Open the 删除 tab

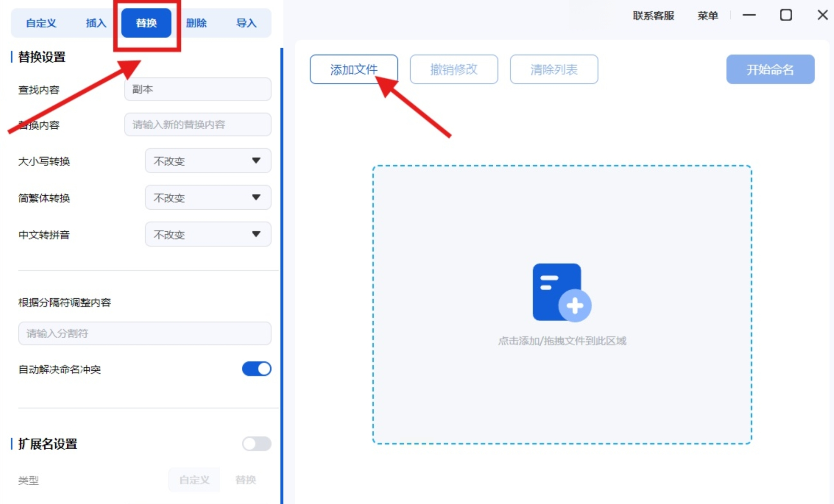pyautogui.click(x=196, y=23)
